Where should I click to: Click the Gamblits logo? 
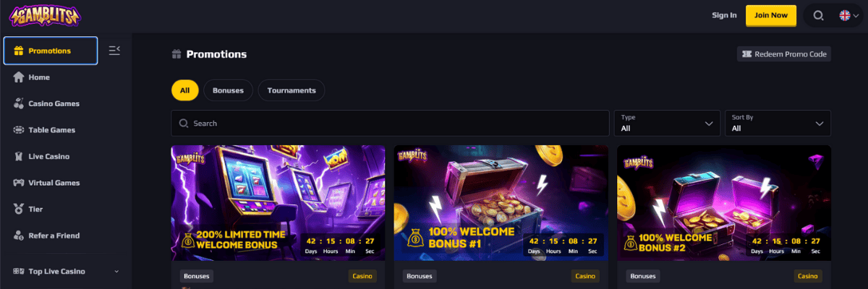point(43,15)
